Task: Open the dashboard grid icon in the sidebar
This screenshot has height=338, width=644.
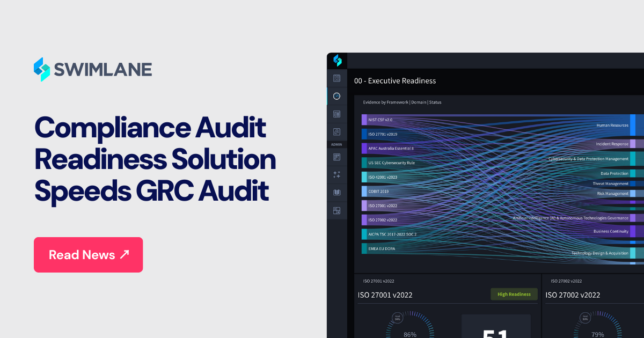Action: [x=336, y=78]
